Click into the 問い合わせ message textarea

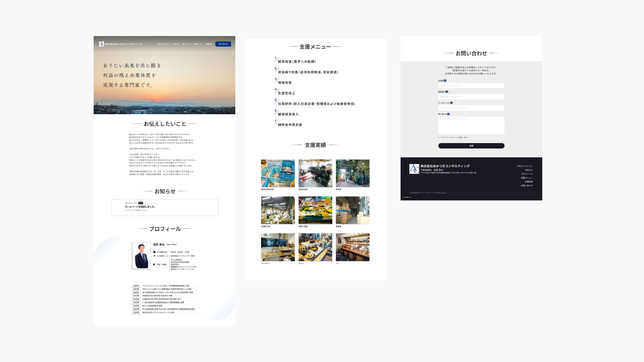pyautogui.click(x=471, y=125)
